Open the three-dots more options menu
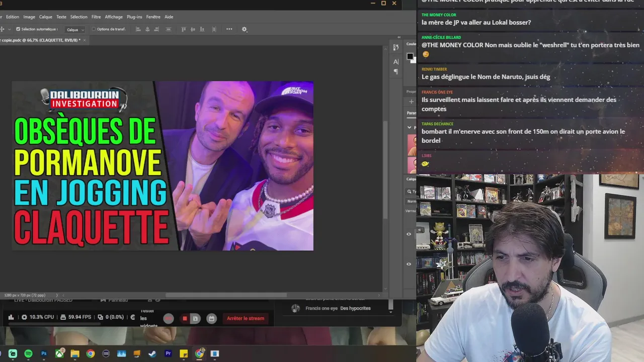The image size is (644, 362). 229,29
